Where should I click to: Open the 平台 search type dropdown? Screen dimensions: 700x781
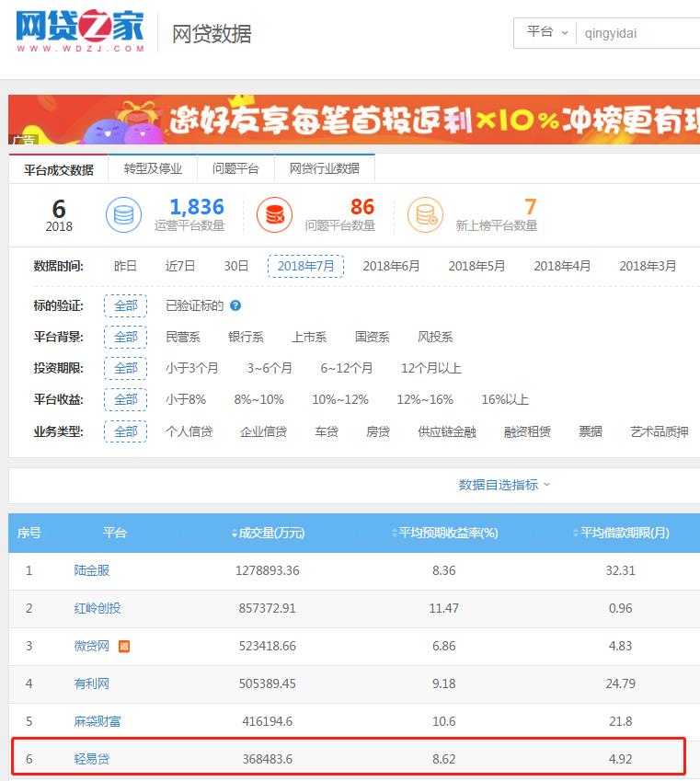(547, 33)
